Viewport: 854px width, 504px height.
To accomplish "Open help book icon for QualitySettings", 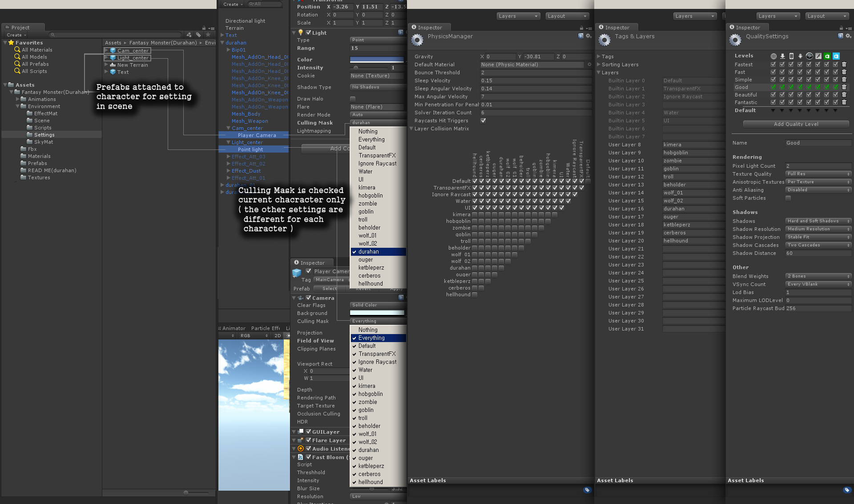I will 840,36.
